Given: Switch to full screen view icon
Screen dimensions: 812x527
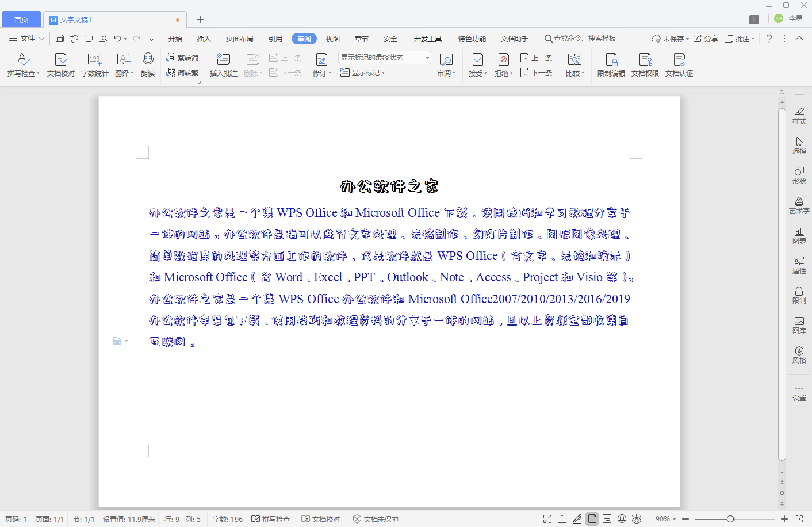Looking at the screenshot, I should click(x=547, y=519).
